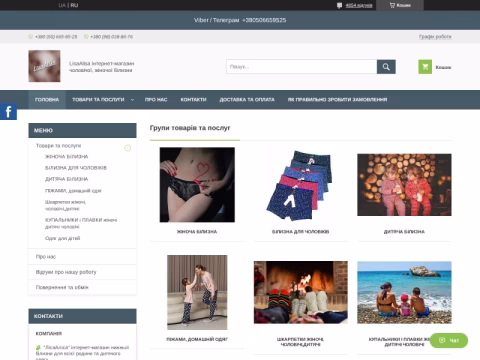480x360 pixels.
Task: Select Одяг для дітей in sidebar
Action: [63, 238]
